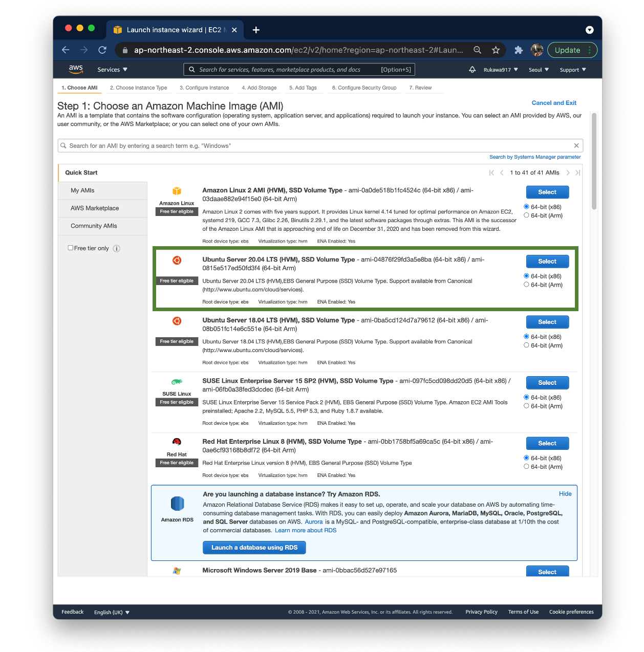Image resolution: width=644 pixels, height=652 pixels.
Task: Open the browser extensions puzzle icon
Action: (x=519, y=50)
